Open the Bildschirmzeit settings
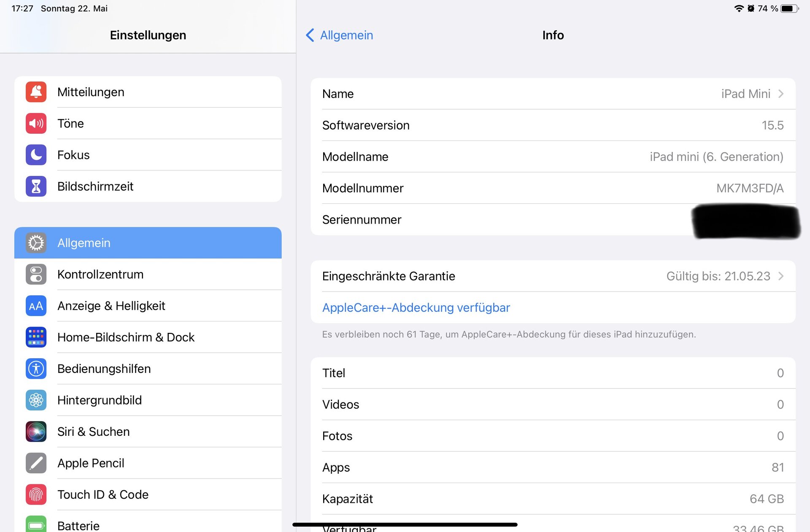This screenshot has height=532, width=810. (148, 186)
